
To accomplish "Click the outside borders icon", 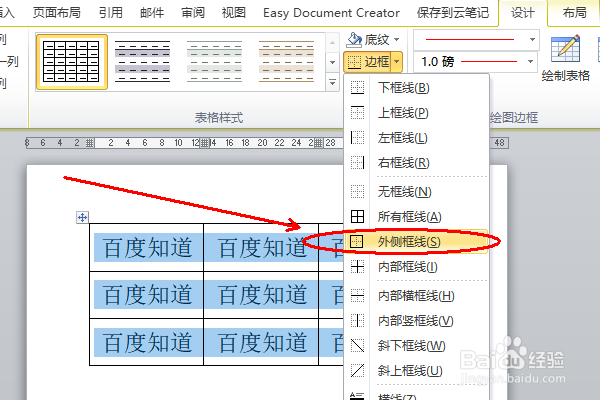I will 356,242.
